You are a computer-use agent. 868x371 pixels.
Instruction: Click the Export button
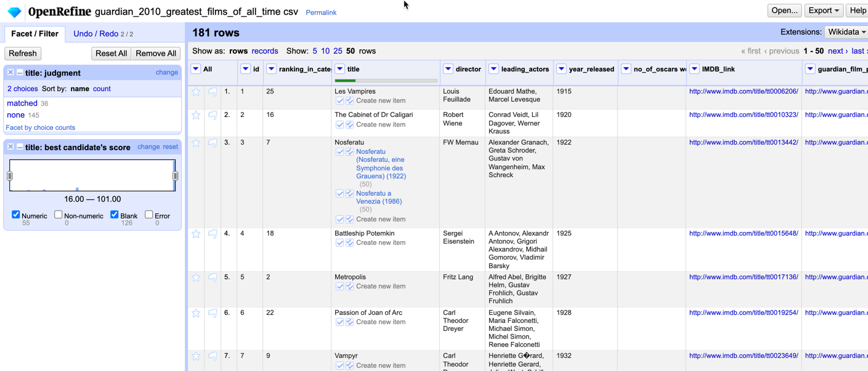point(823,10)
